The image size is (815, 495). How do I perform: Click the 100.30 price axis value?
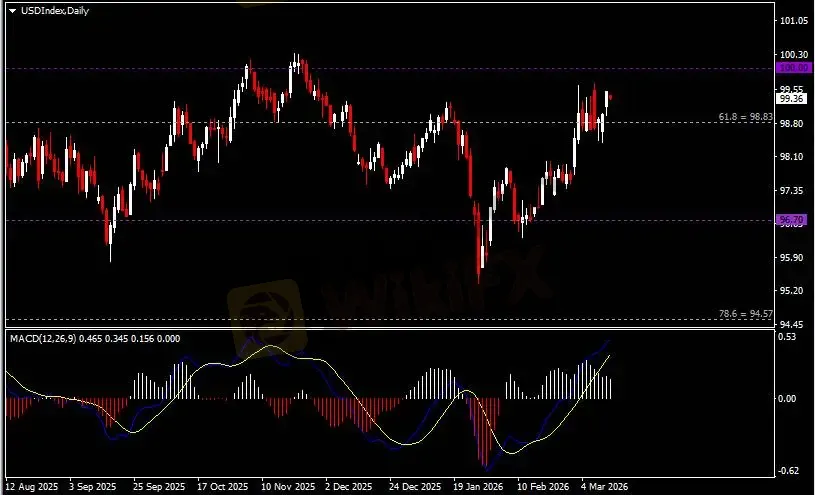pyautogui.click(x=795, y=54)
